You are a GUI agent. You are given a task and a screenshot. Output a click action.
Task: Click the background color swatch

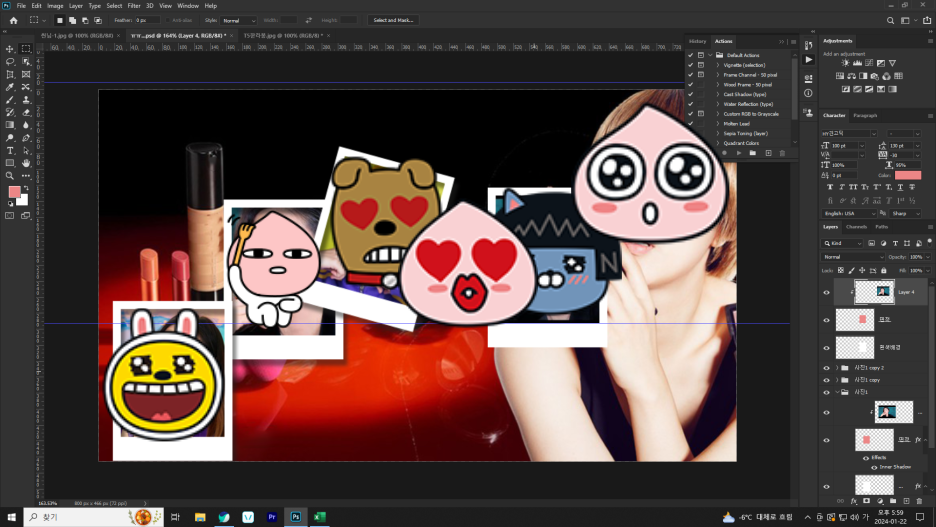click(23, 201)
